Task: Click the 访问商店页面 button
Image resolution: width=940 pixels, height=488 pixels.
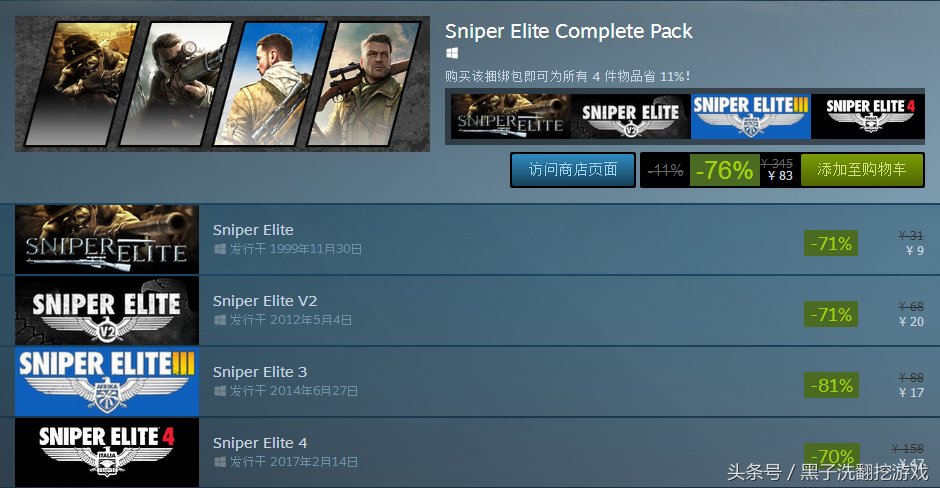Action: (573, 170)
